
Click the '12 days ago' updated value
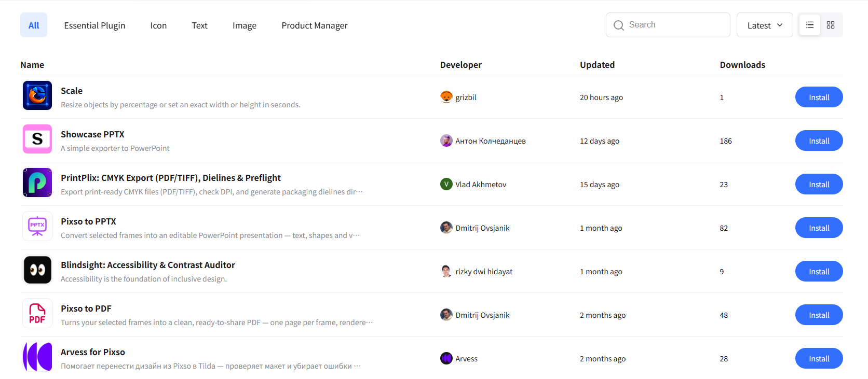click(x=600, y=141)
